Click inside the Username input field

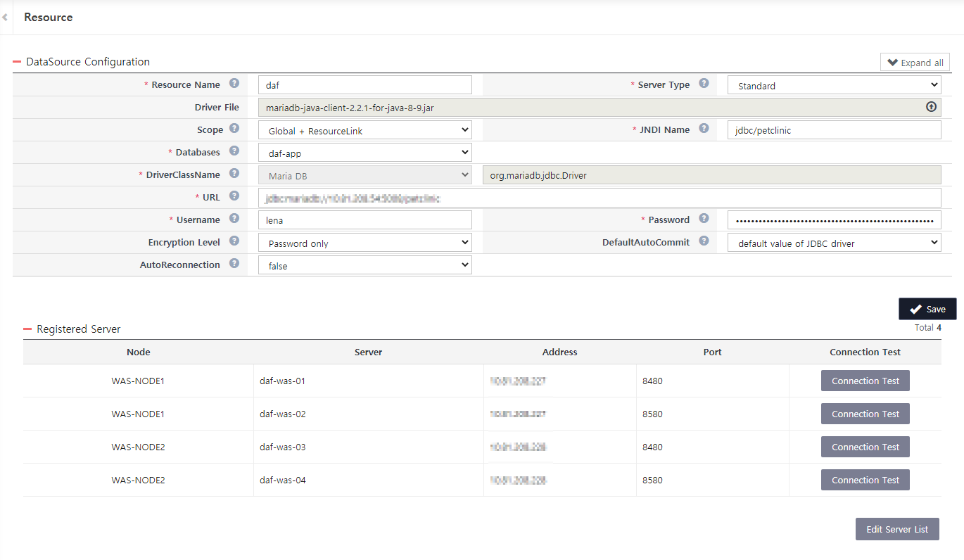tap(364, 219)
